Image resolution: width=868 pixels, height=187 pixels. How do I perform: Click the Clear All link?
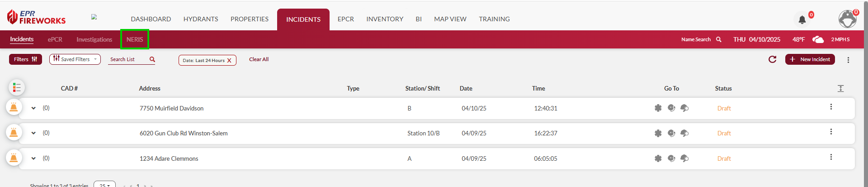pos(259,59)
